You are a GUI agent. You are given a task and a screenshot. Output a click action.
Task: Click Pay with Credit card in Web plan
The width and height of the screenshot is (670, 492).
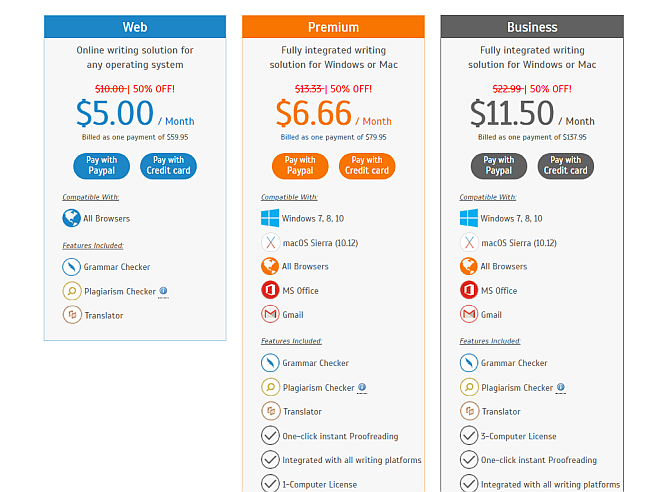point(168,165)
